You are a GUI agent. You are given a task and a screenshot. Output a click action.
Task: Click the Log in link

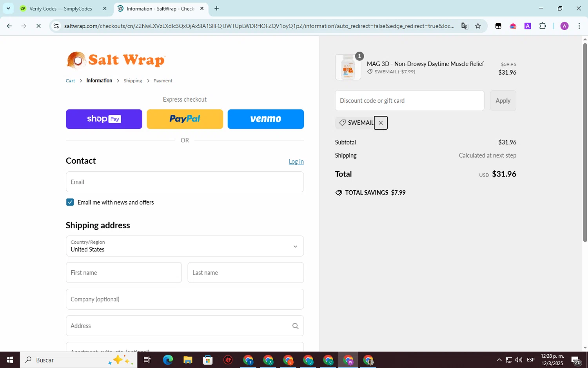[x=296, y=161]
